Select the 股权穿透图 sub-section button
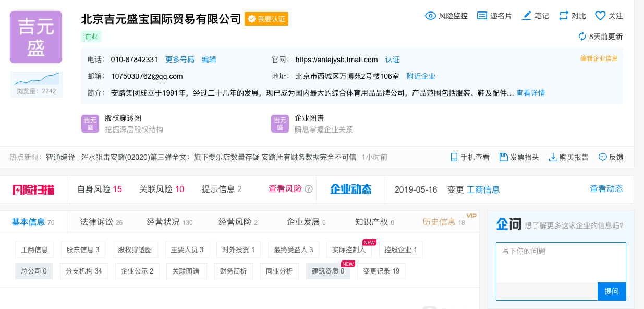644x309 pixels. [135, 250]
